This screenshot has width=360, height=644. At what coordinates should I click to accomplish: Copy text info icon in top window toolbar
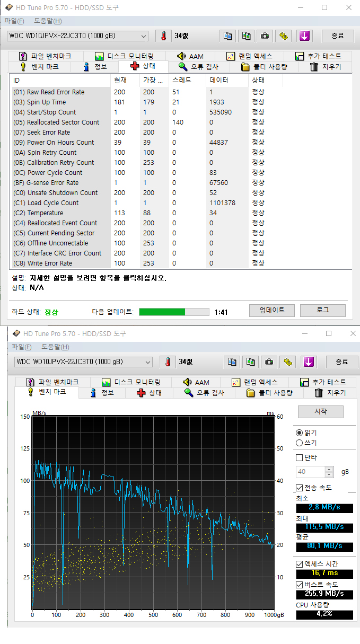227,36
